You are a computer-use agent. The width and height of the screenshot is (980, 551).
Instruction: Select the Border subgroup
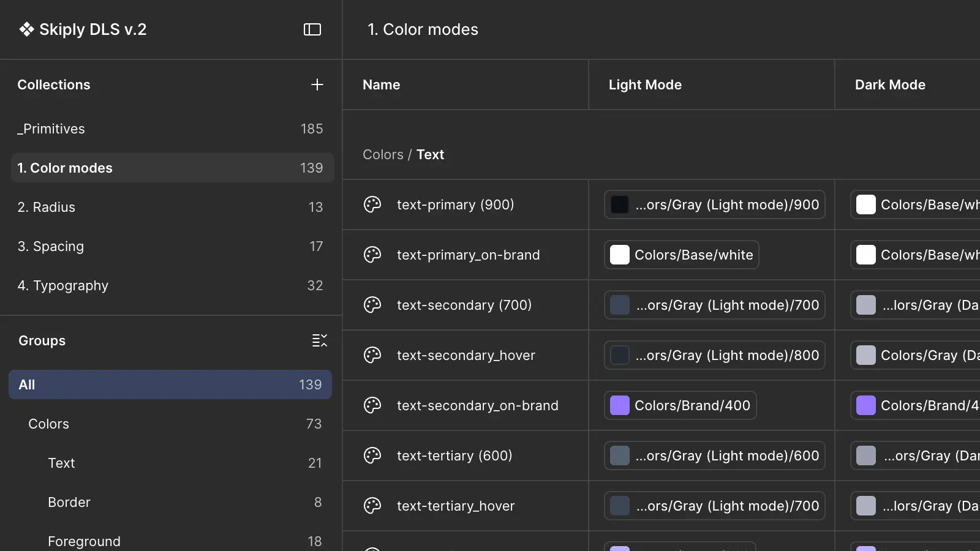(170, 502)
